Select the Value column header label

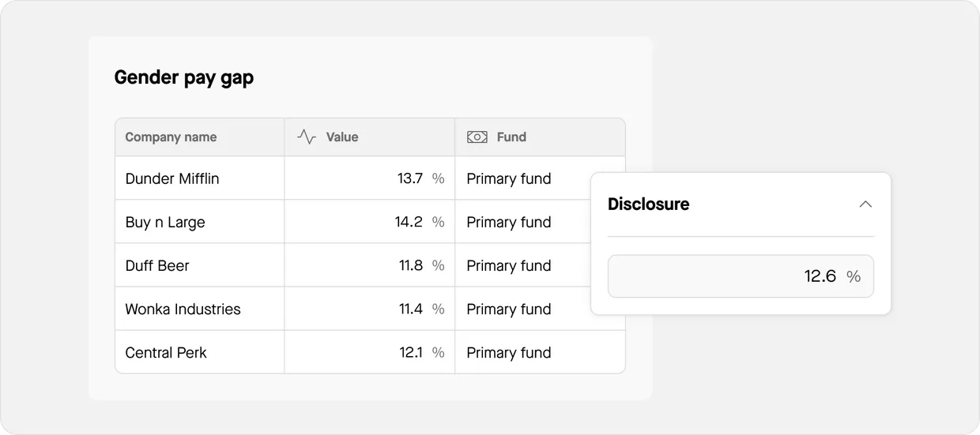click(342, 137)
